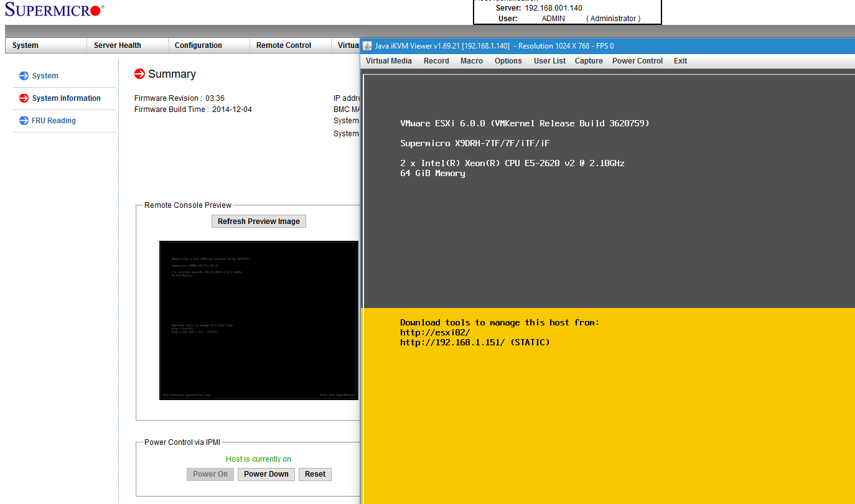
Task: Open the User List menu in iKVM Viewer
Action: 550,61
